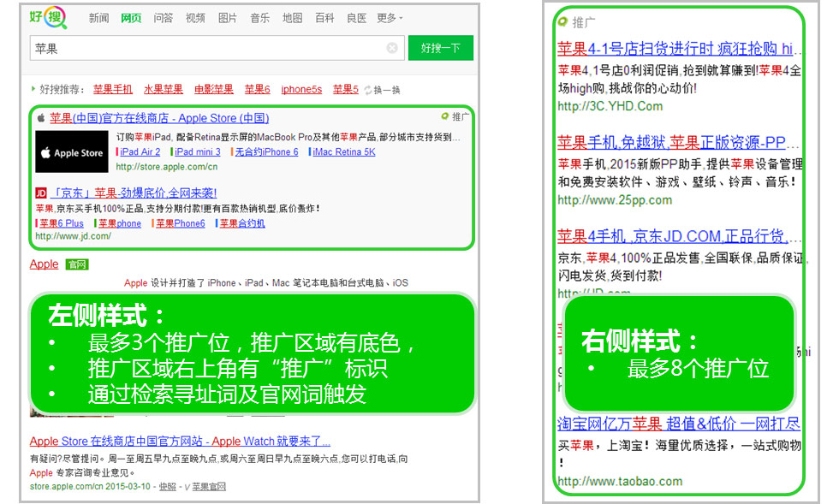Click the suggested term 苹果手机
Viewport: 839px width, 504px height.
(x=113, y=89)
